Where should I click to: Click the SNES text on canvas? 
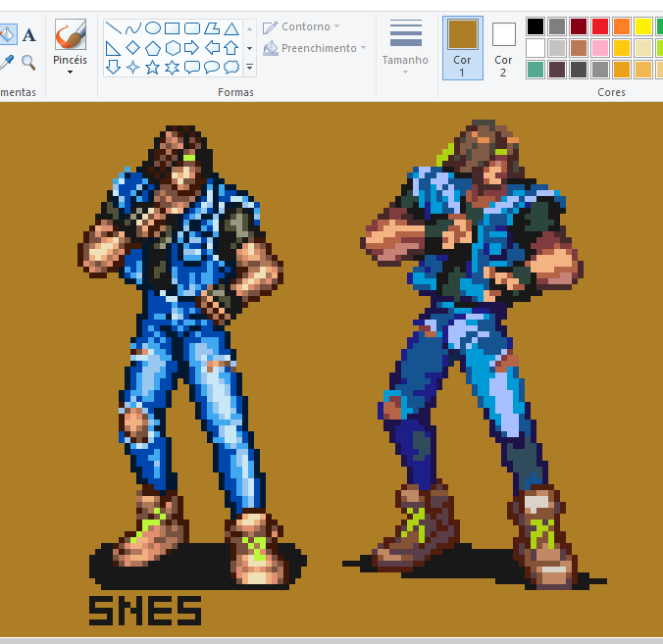tap(145, 611)
